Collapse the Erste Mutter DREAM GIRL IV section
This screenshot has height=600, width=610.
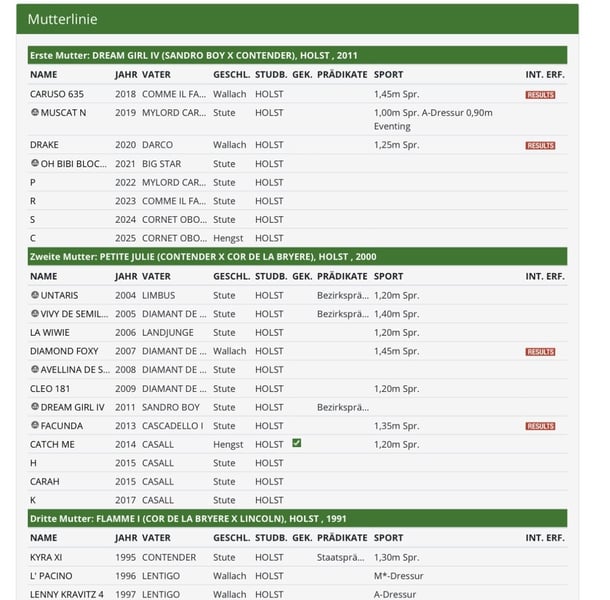pyautogui.click(x=297, y=55)
